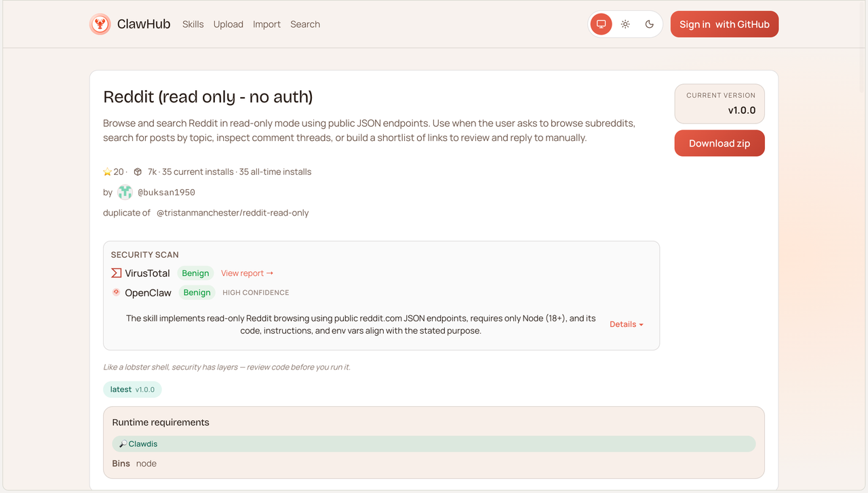Switch to light theme sun icon
This screenshot has height=493, width=868.
(625, 24)
